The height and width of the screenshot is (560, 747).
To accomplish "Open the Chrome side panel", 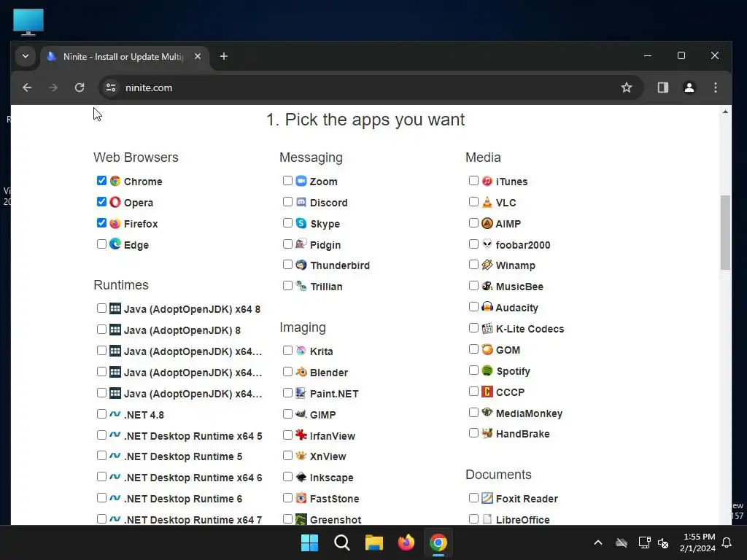I will click(662, 87).
